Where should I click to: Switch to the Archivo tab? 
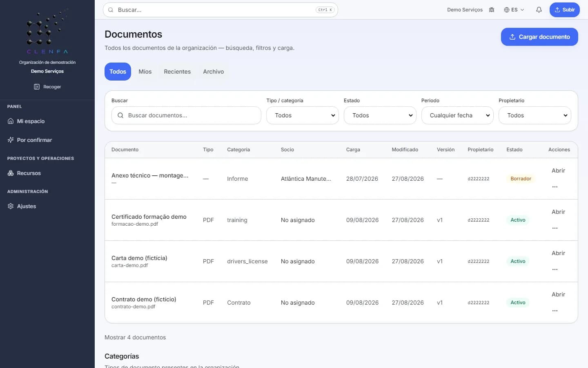[214, 72]
